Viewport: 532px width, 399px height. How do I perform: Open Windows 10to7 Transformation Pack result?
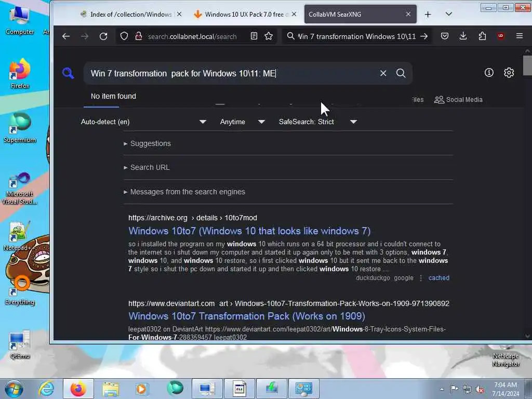click(247, 316)
